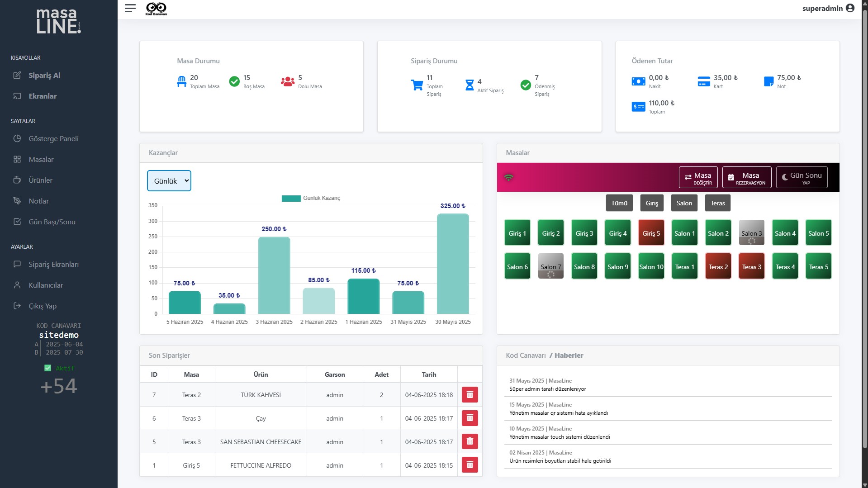Delete order 7 with the trash icon
This screenshot has width=868, height=488.
470,394
